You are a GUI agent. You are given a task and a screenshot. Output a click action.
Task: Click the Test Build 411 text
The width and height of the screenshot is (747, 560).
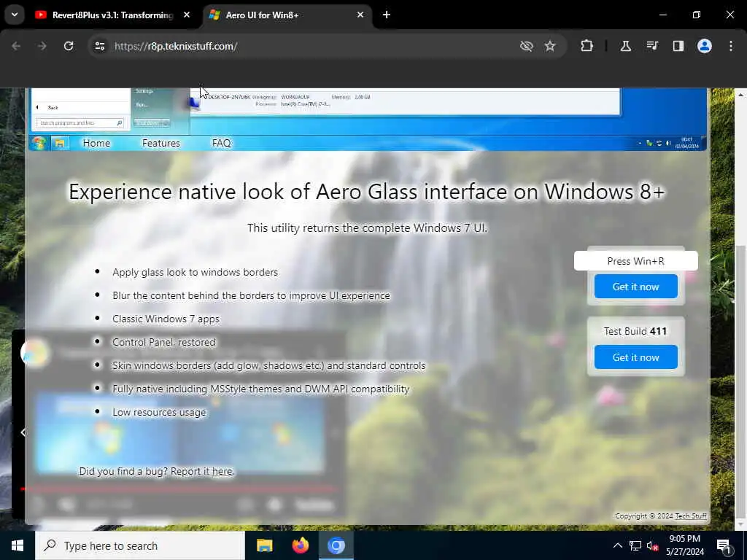[635, 331]
